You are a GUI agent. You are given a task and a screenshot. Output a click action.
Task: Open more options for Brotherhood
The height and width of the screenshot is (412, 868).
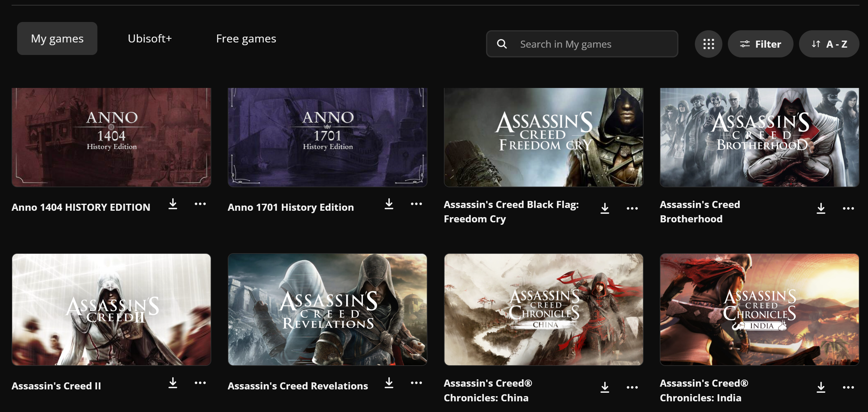coord(848,208)
